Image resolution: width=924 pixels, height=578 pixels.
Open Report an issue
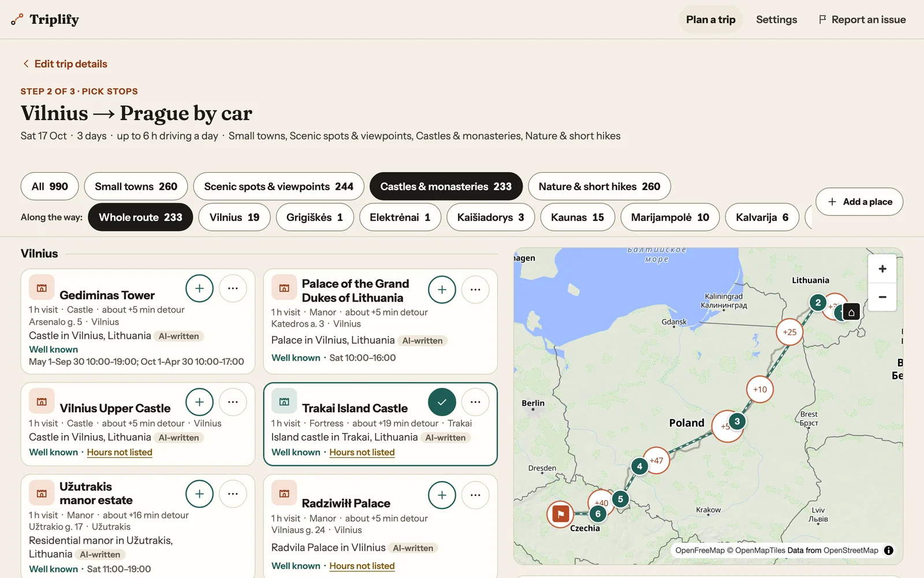tap(862, 20)
